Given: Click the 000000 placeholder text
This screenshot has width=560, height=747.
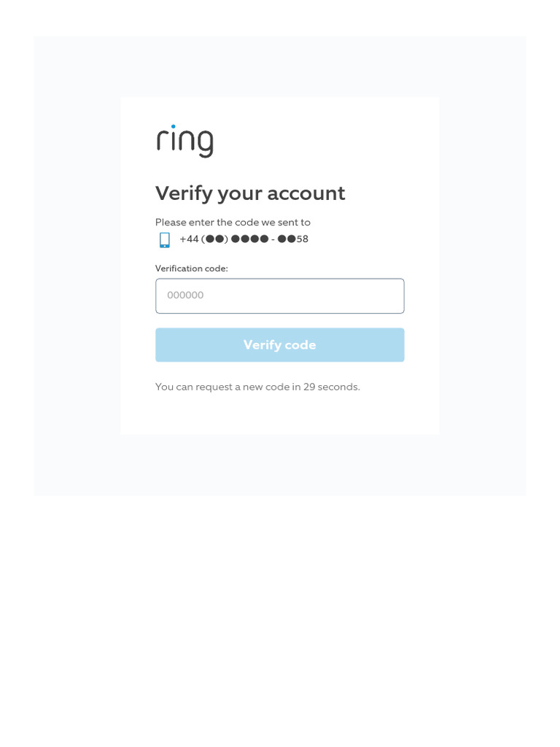Looking at the screenshot, I should click(185, 295).
